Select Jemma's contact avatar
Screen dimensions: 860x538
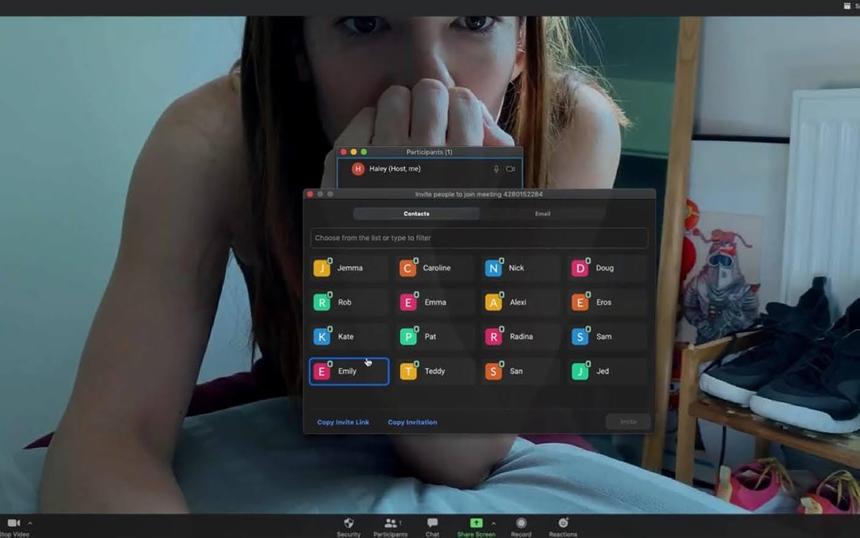[321, 268]
